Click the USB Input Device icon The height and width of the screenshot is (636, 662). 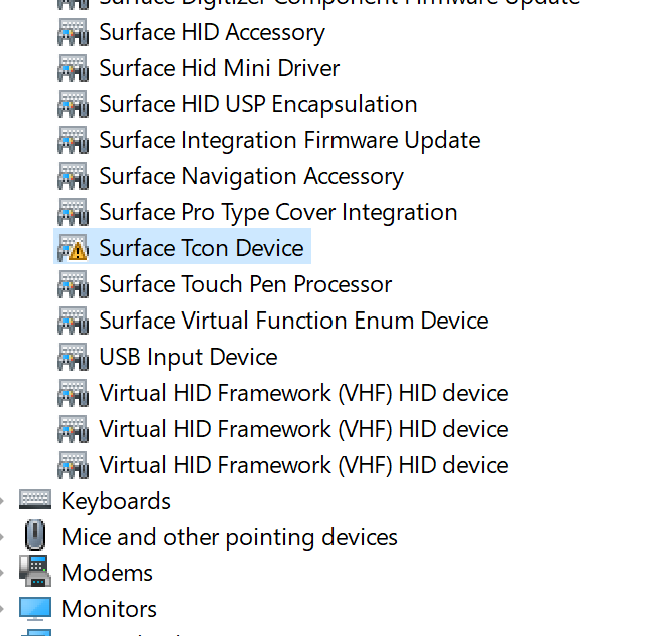(73, 357)
